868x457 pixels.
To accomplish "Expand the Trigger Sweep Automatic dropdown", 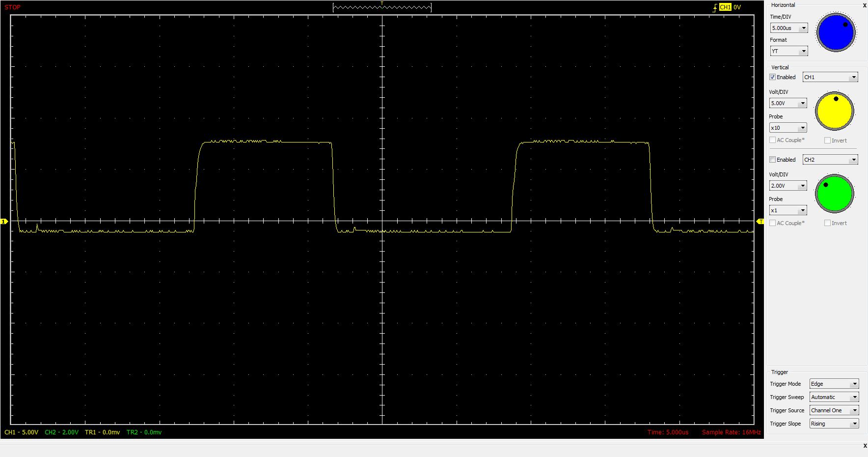I will tap(834, 397).
